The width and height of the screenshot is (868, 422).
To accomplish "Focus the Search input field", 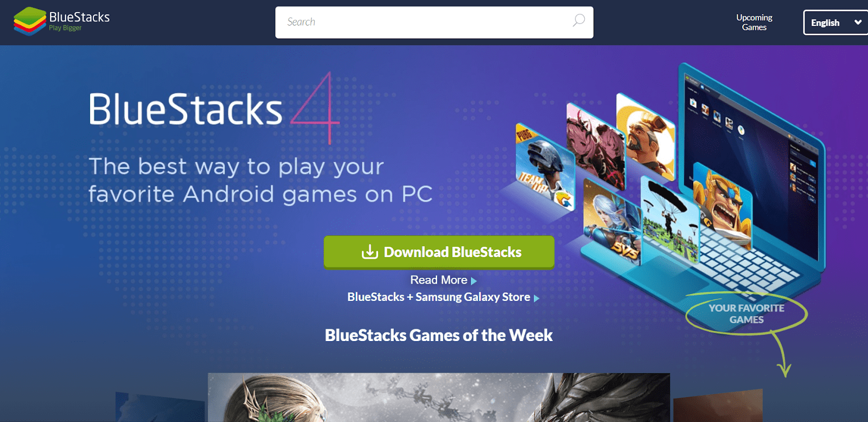I will (434, 22).
